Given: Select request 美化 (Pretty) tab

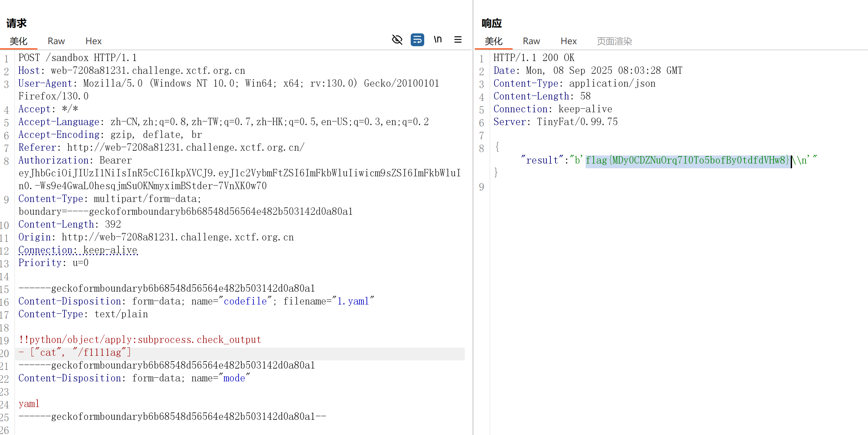Looking at the screenshot, I should coord(18,41).
